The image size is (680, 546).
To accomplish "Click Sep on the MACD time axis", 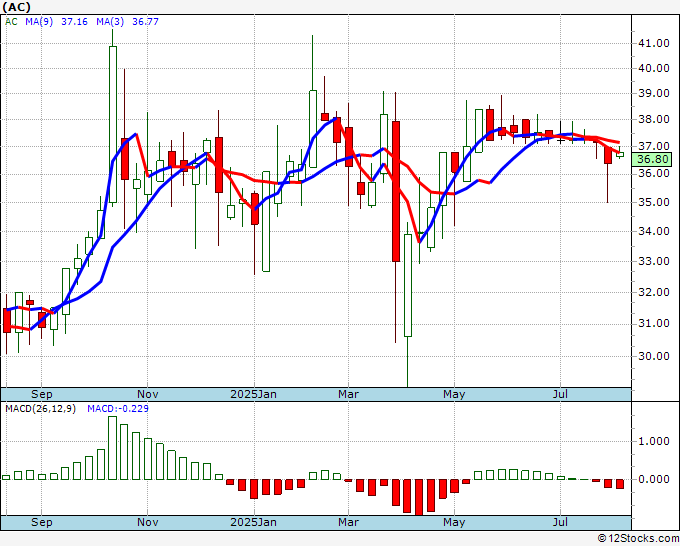I will pyautogui.click(x=42, y=522).
